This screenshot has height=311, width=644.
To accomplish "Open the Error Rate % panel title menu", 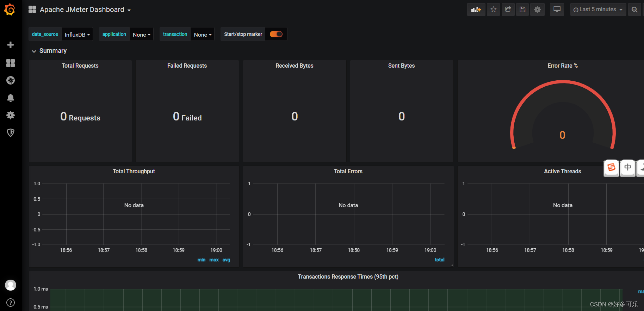I will [563, 66].
